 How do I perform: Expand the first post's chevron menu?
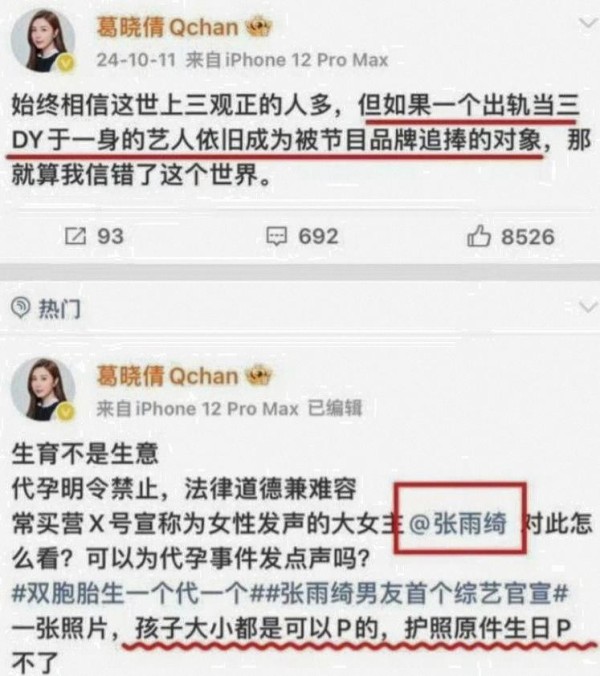588,22
